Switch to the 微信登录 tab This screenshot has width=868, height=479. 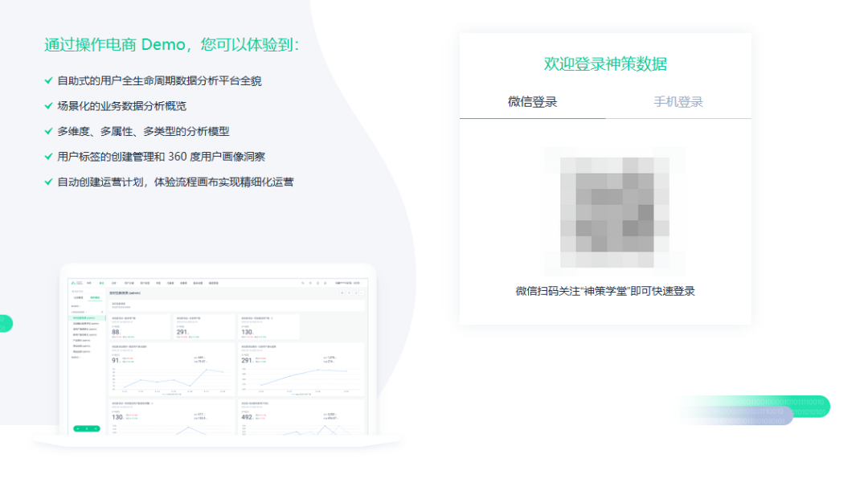pyautogui.click(x=533, y=102)
